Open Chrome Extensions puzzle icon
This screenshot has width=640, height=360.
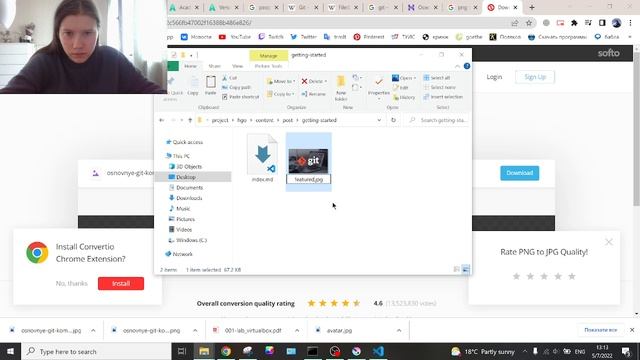574,23
